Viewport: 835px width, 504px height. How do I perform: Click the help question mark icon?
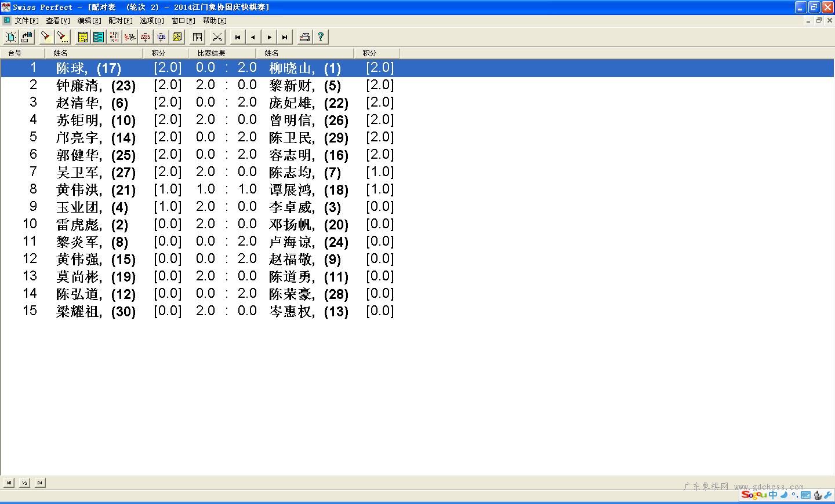tap(320, 37)
